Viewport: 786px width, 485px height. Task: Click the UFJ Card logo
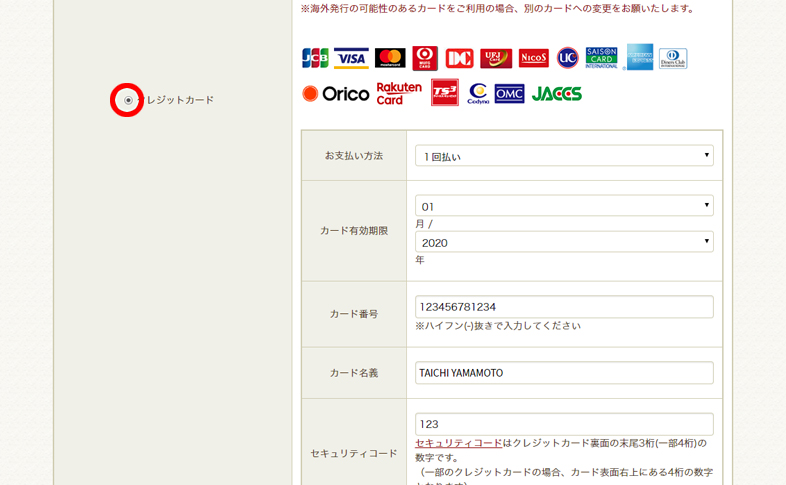pyautogui.click(x=496, y=58)
